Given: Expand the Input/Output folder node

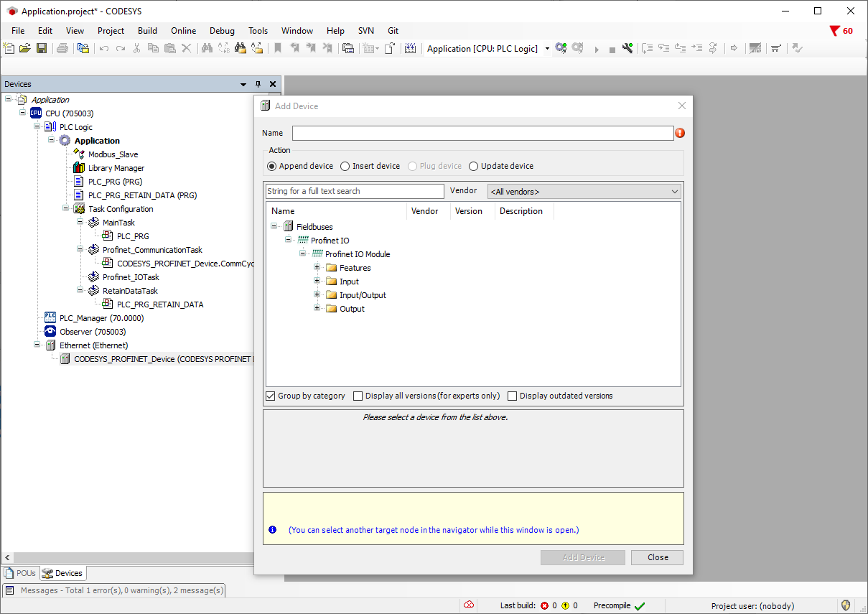Looking at the screenshot, I should click(x=317, y=295).
